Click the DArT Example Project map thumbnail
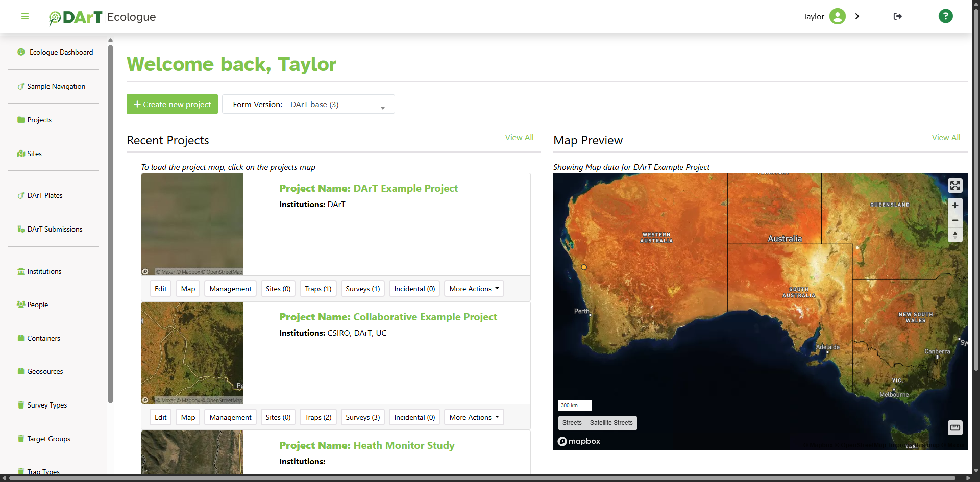The image size is (980, 482). 192,224
